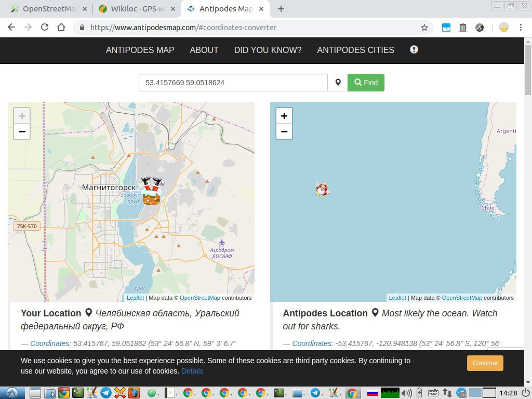532x399 pixels.
Task: Zoom out on the Magnitogorsk map
Action: (22, 131)
